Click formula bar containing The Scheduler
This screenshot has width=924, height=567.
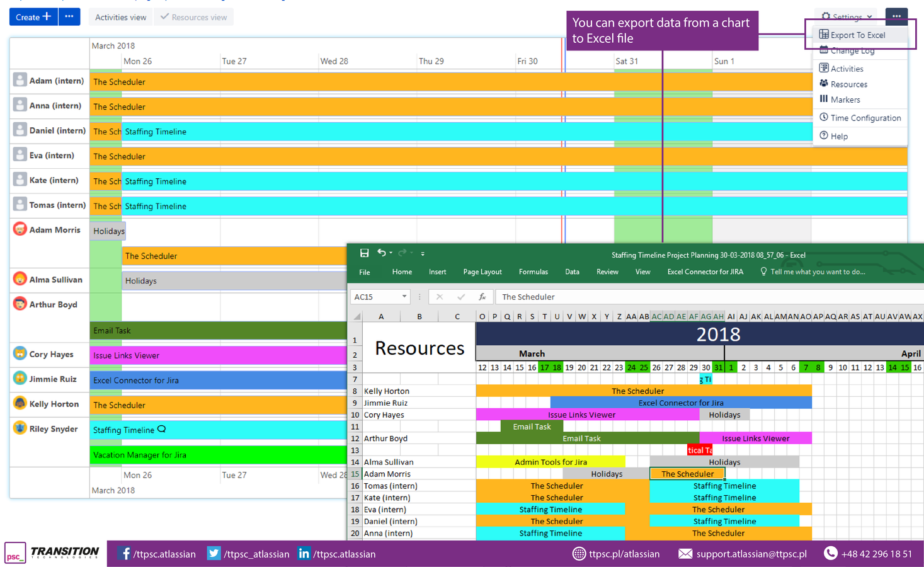coord(709,297)
